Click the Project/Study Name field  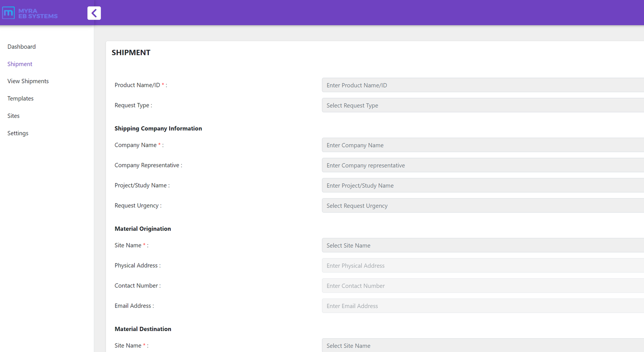[x=483, y=185]
